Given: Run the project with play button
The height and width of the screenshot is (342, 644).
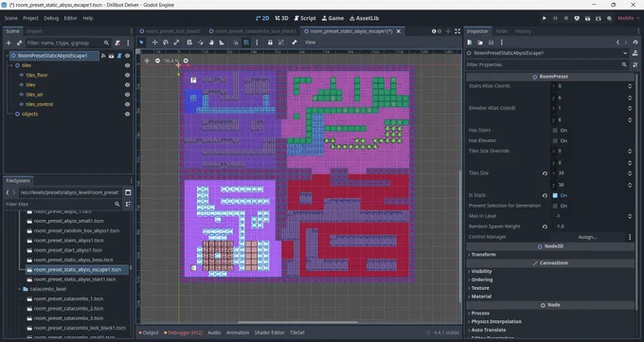Looking at the screenshot, I should (x=545, y=18).
